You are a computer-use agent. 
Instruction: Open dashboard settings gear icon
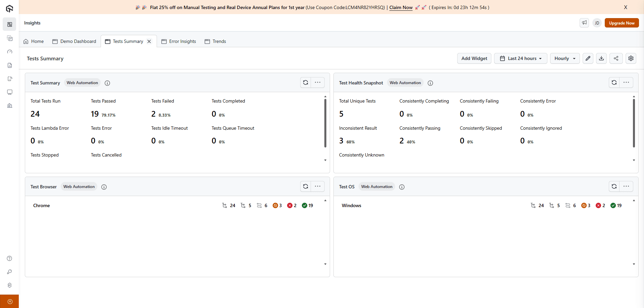(631, 58)
